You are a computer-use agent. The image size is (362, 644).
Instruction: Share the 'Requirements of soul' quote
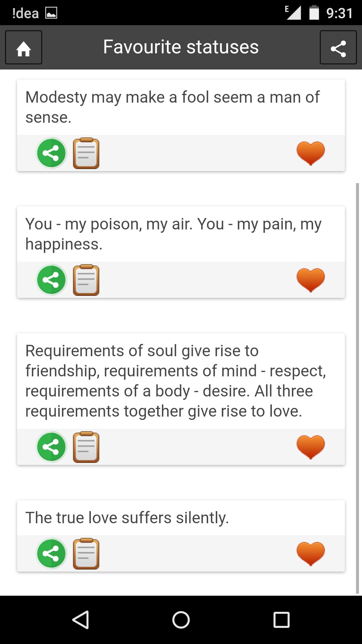coord(51,447)
